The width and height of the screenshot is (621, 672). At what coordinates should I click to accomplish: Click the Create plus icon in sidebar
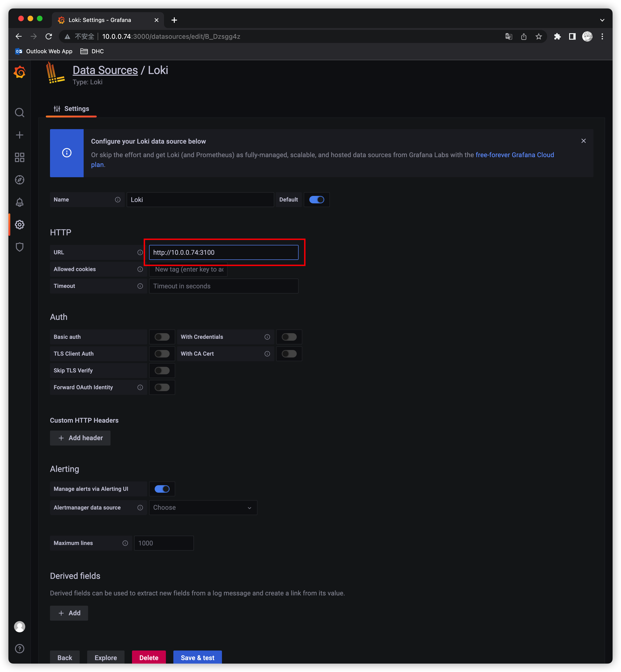pos(19,135)
